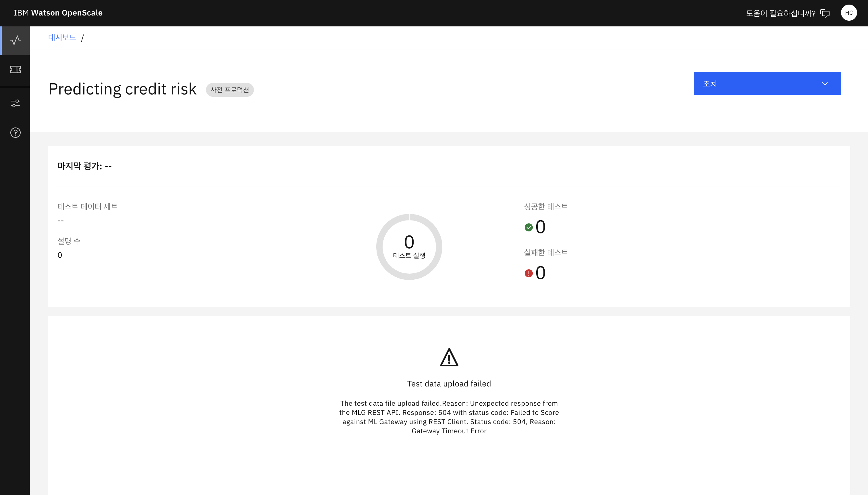Click the 성공한 테스트 label
Screen dimensions: 868x495
[546, 206]
